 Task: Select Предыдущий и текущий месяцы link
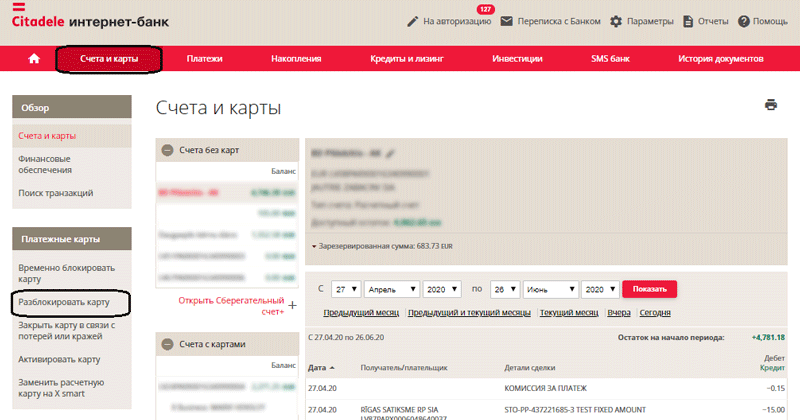[469, 312]
